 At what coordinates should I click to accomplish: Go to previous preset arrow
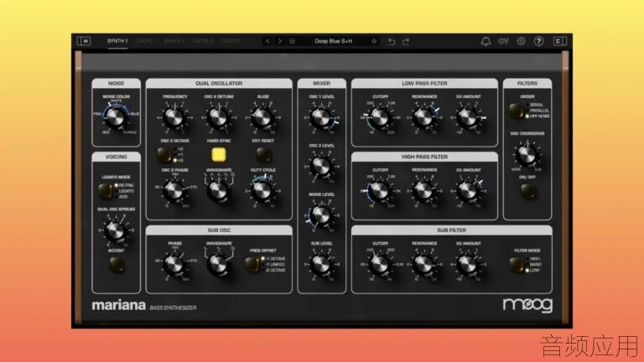tap(267, 41)
